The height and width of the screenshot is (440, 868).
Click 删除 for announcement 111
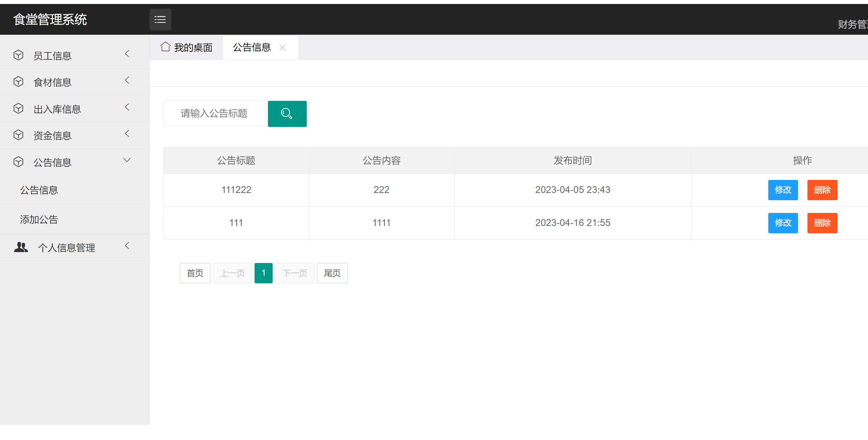click(822, 223)
